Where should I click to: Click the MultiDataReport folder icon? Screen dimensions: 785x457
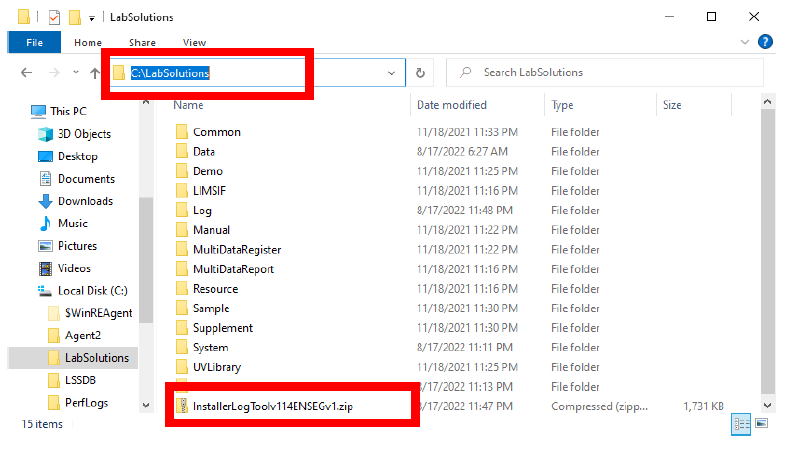pyautogui.click(x=182, y=269)
